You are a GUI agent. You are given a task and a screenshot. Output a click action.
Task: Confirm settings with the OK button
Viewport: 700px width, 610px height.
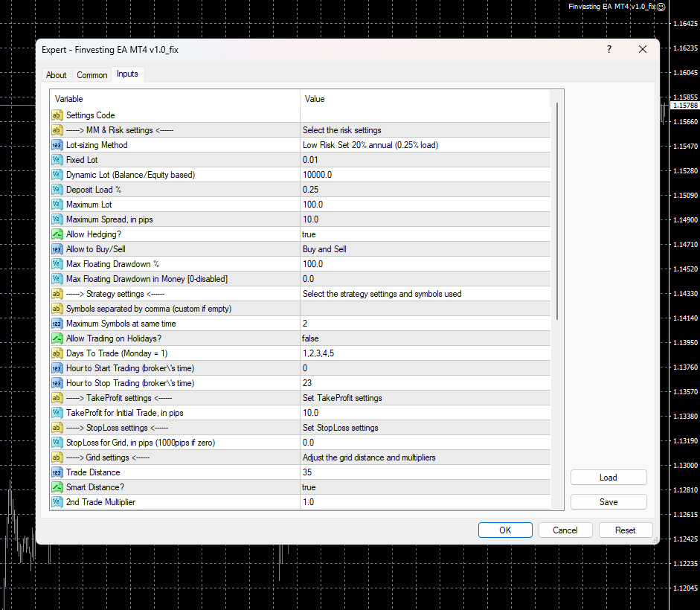(505, 530)
